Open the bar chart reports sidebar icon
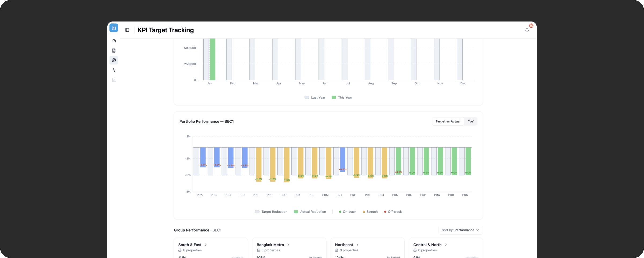This screenshot has width=644, height=258. pyautogui.click(x=114, y=80)
